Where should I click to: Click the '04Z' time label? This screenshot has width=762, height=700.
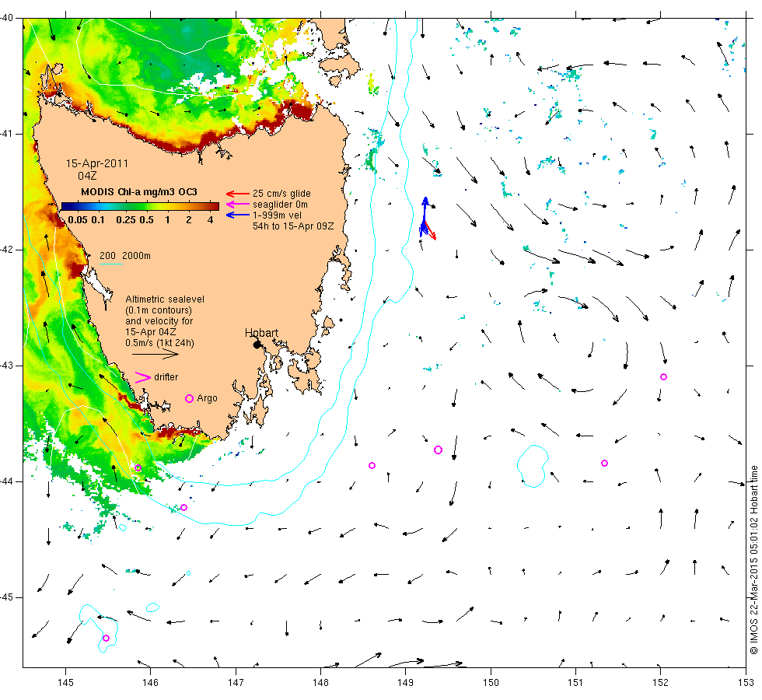[x=87, y=176]
